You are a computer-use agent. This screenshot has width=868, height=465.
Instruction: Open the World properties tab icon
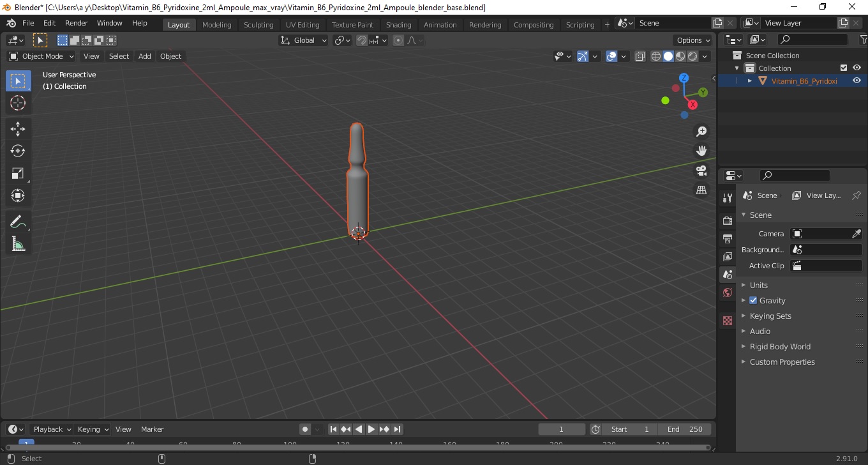728,293
